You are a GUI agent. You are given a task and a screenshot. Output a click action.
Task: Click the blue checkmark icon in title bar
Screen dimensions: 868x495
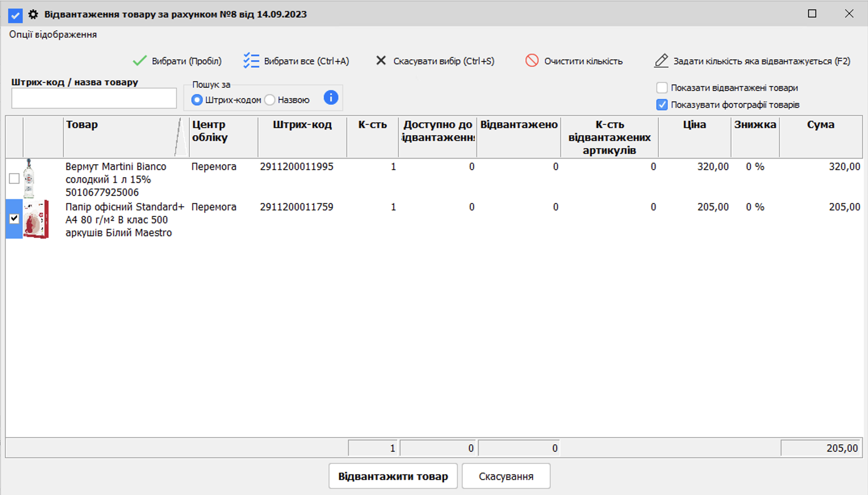tap(15, 15)
